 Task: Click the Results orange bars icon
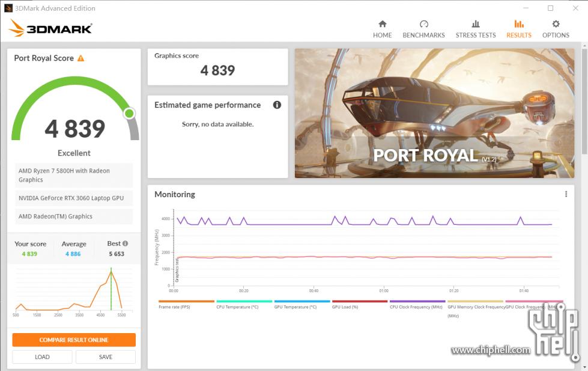pos(519,24)
